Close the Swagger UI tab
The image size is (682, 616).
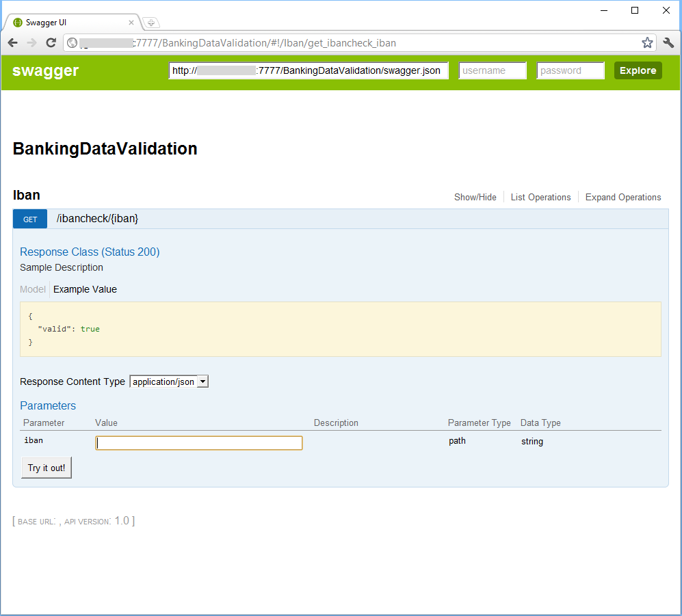(131, 23)
